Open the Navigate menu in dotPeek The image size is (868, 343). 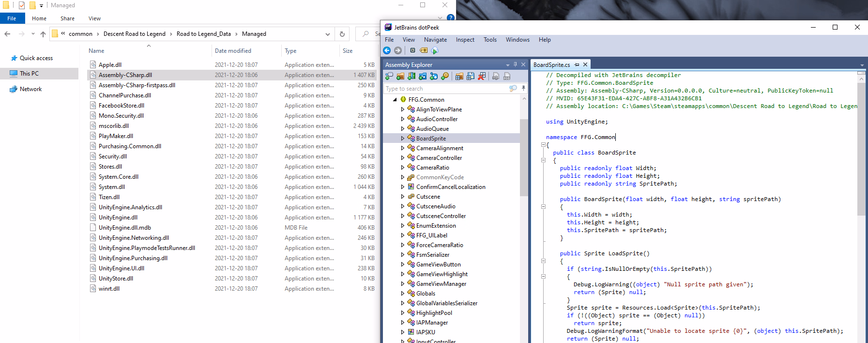pos(436,40)
